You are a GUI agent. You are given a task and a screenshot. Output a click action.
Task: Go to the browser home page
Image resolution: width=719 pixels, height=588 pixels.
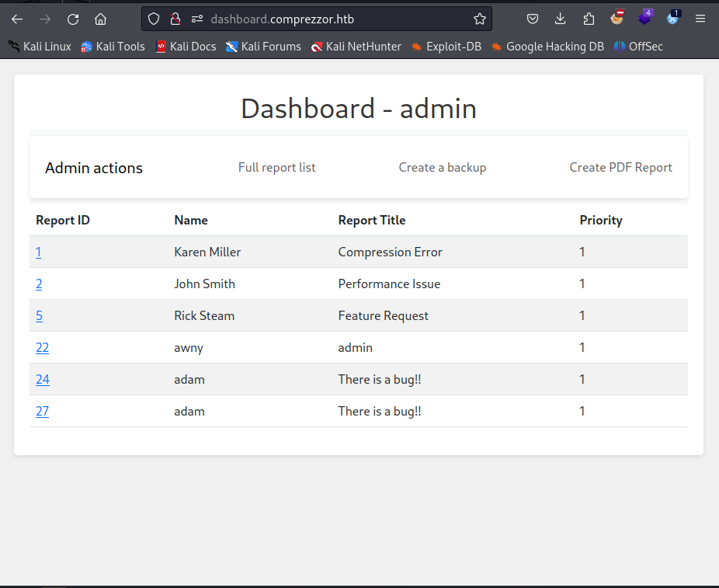pos(100,19)
